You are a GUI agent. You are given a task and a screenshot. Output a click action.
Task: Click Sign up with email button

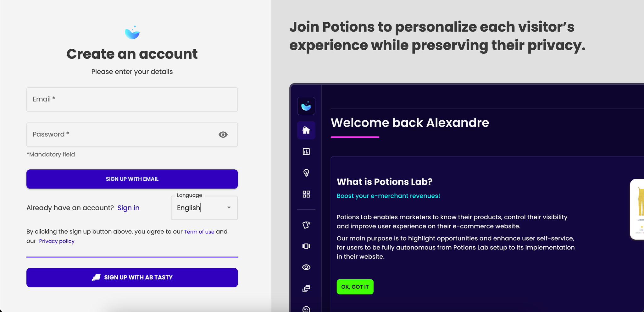click(x=132, y=179)
